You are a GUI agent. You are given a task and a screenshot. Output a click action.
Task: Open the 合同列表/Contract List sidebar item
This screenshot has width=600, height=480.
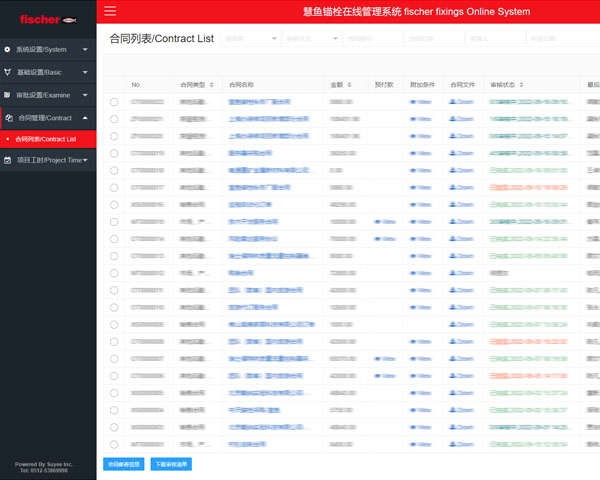click(46, 139)
